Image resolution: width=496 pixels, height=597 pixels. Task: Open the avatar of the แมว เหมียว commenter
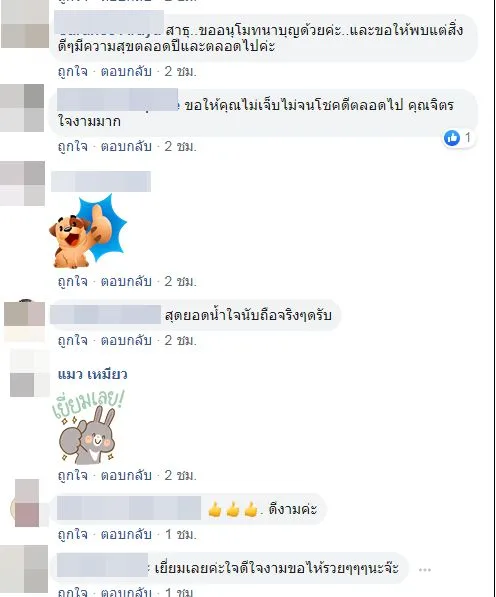click(x=29, y=373)
